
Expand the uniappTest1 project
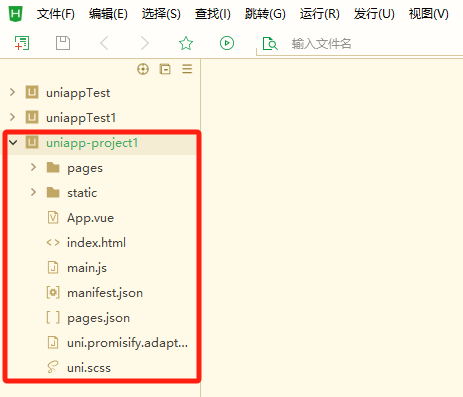pos(12,117)
